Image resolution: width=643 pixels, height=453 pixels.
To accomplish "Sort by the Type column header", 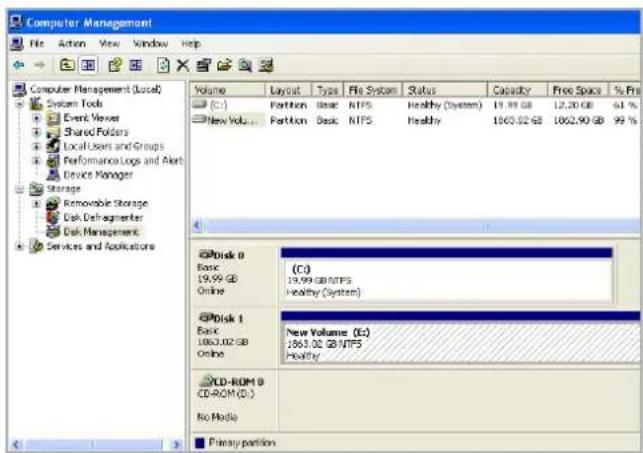I will click(328, 90).
